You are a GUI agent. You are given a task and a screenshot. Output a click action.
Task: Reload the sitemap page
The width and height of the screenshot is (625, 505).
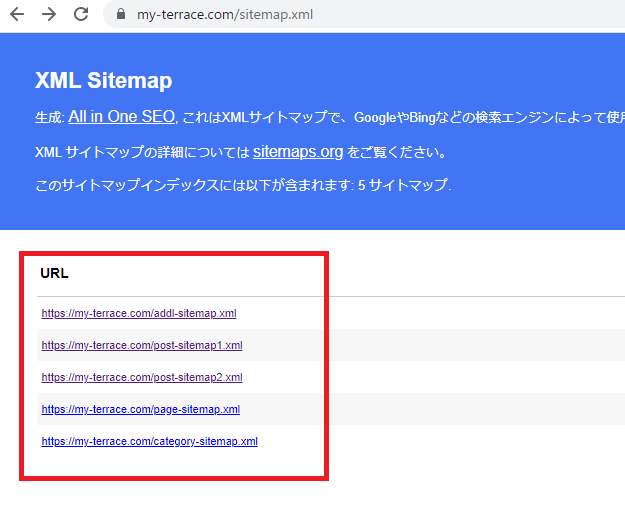click(81, 14)
